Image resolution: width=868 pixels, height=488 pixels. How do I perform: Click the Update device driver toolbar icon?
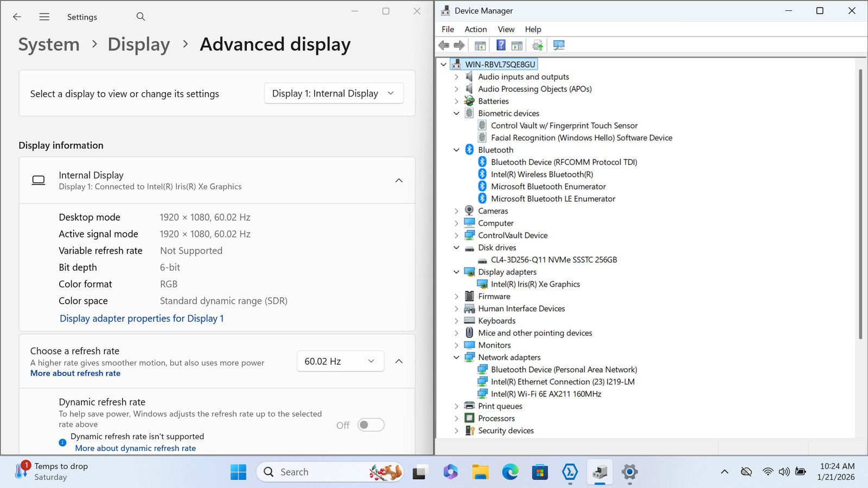pos(537,46)
